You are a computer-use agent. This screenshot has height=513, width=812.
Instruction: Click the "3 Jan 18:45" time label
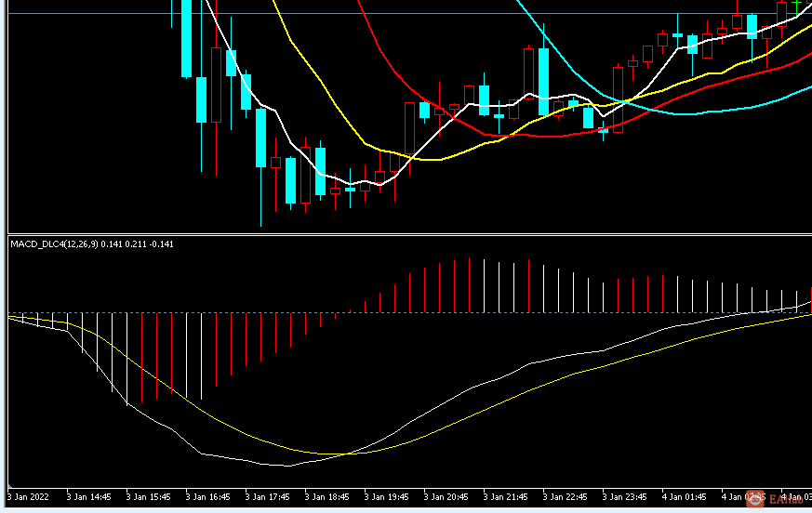click(327, 497)
